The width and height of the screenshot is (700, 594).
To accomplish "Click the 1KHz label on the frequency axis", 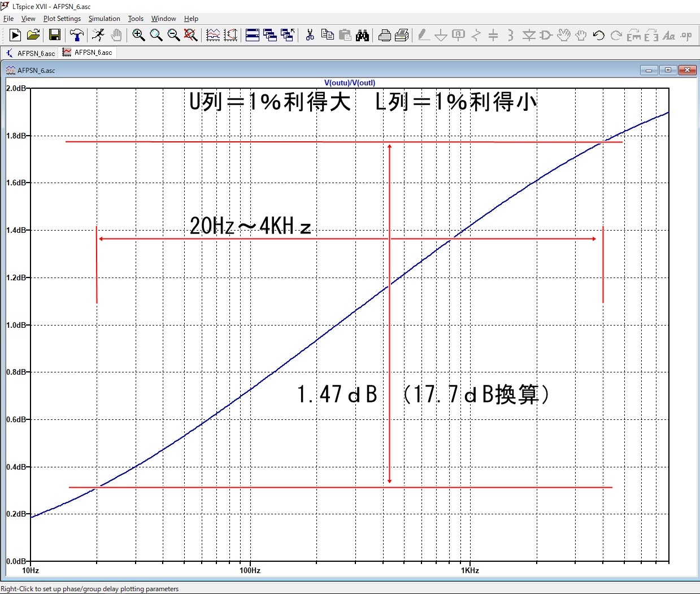I will pyautogui.click(x=469, y=570).
